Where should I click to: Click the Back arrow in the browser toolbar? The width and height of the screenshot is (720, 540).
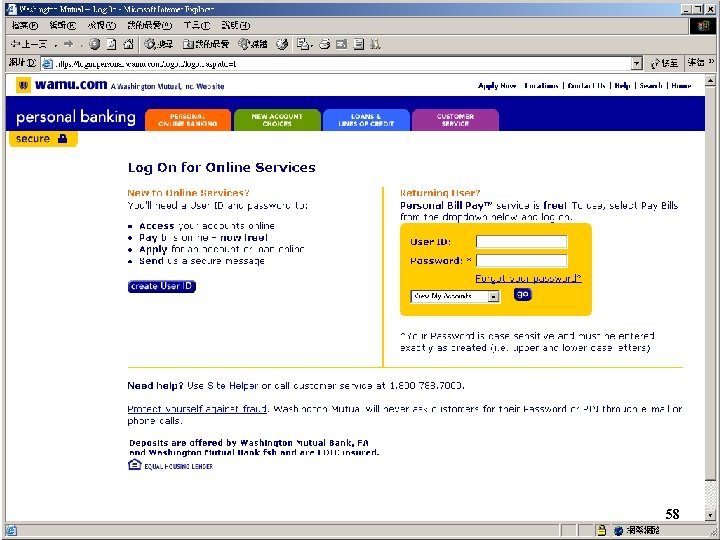pyautogui.click(x=28, y=44)
